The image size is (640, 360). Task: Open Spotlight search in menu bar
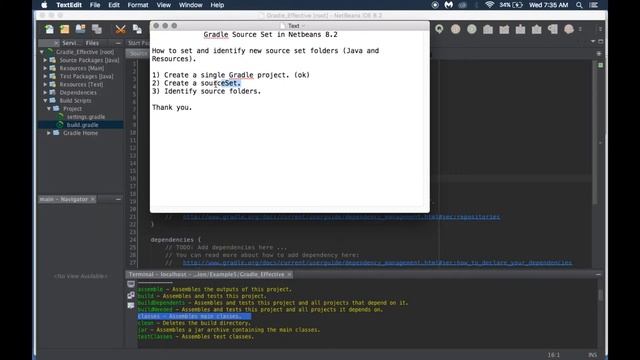tap(579, 5)
